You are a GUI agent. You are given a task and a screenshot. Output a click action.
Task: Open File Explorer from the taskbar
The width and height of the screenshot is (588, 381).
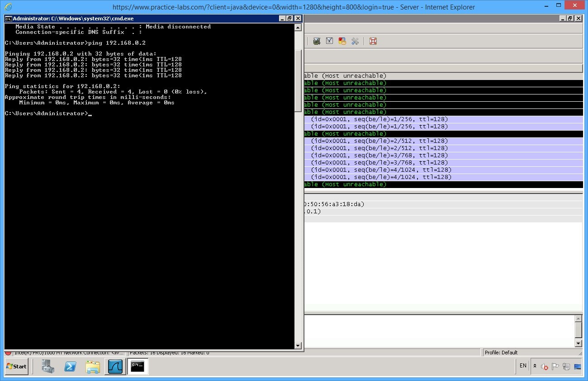click(x=93, y=367)
